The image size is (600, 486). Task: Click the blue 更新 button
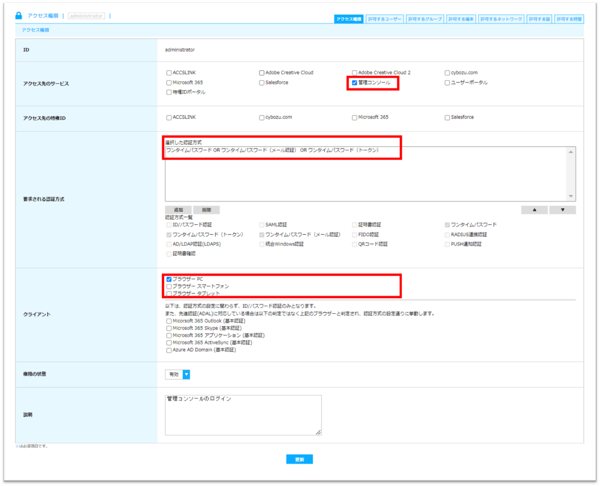coord(300,459)
